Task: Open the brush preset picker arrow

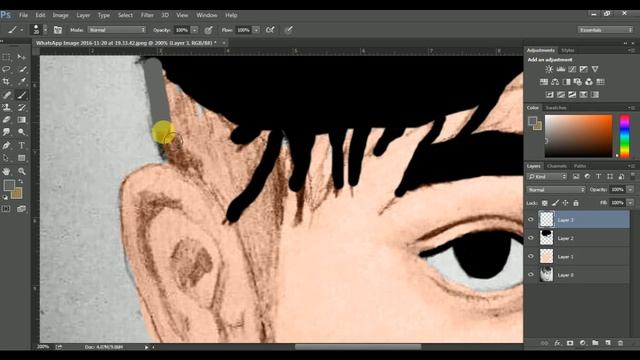Action: click(x=45, y=30)
